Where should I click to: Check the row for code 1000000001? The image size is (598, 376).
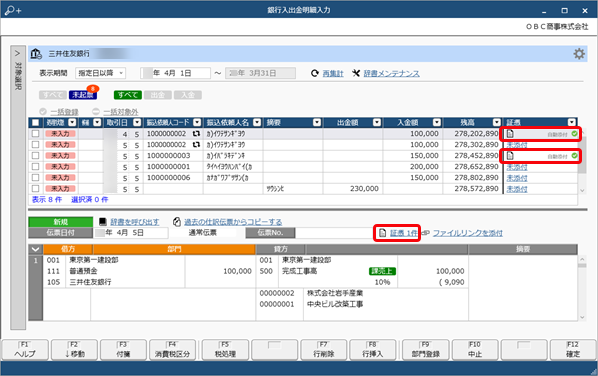[35, 167]
